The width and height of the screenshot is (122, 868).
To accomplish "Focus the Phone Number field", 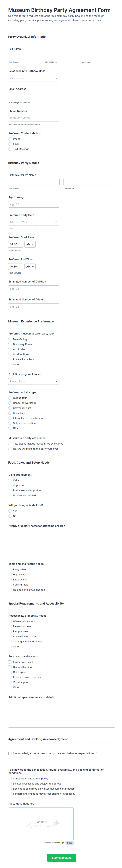I will pos(34,118).
